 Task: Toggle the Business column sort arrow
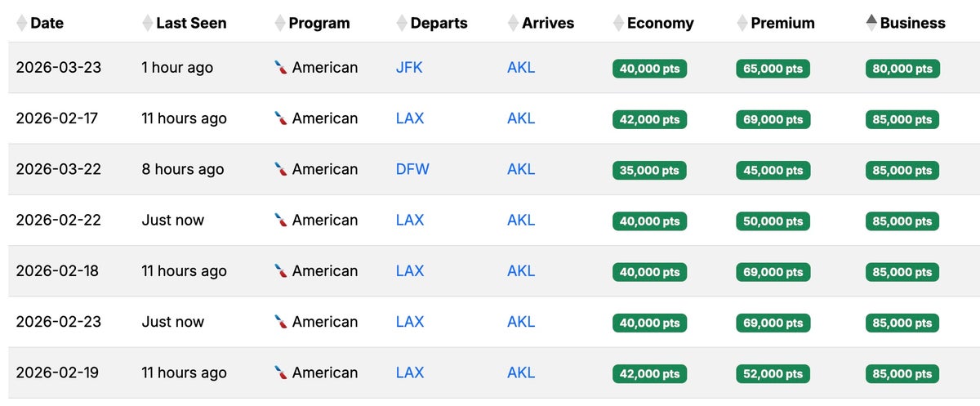coord(871,23)
